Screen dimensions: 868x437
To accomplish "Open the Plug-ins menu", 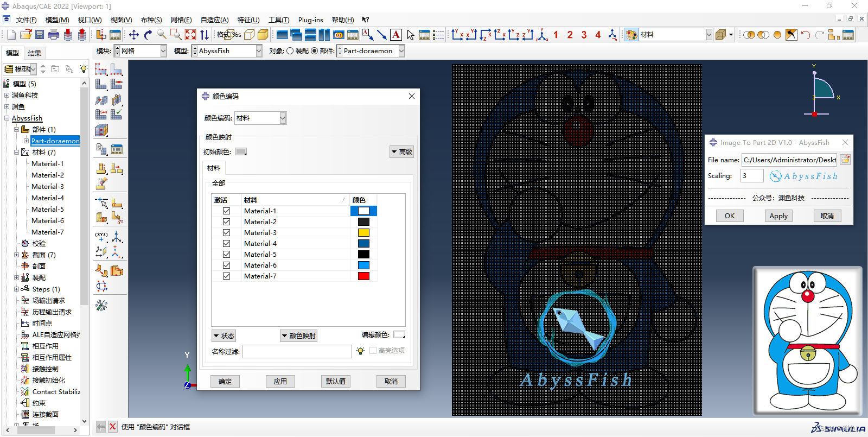I will click(311, 20).
